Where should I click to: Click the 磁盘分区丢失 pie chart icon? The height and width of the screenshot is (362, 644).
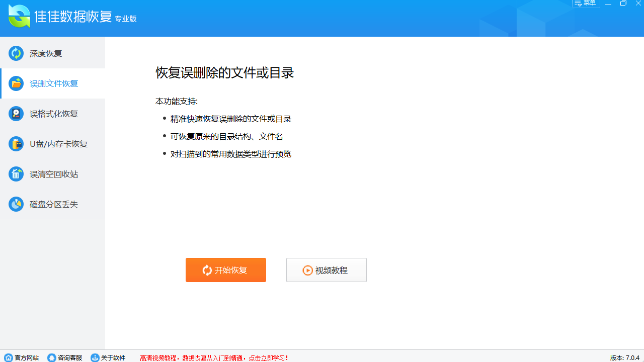coord(16,204)
